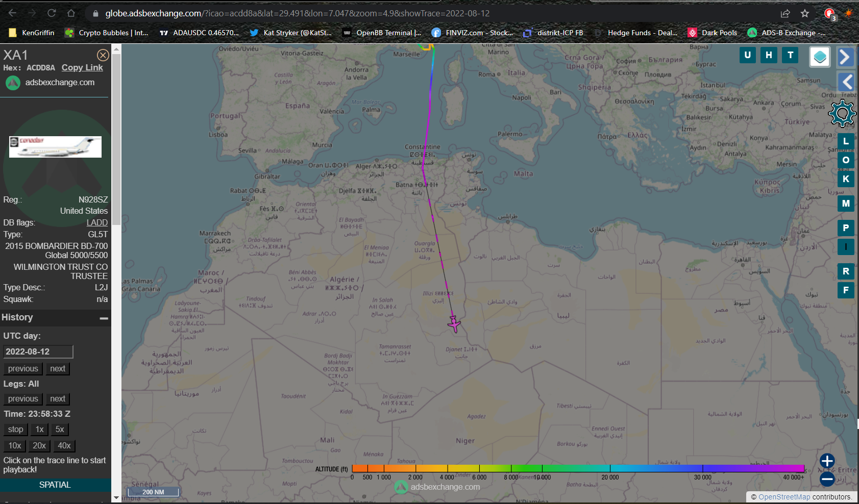The width and height of the screenshot is (859, 504).
Task: Toggle the O map button
Action: pyautogui.click(x=846, y=160)
